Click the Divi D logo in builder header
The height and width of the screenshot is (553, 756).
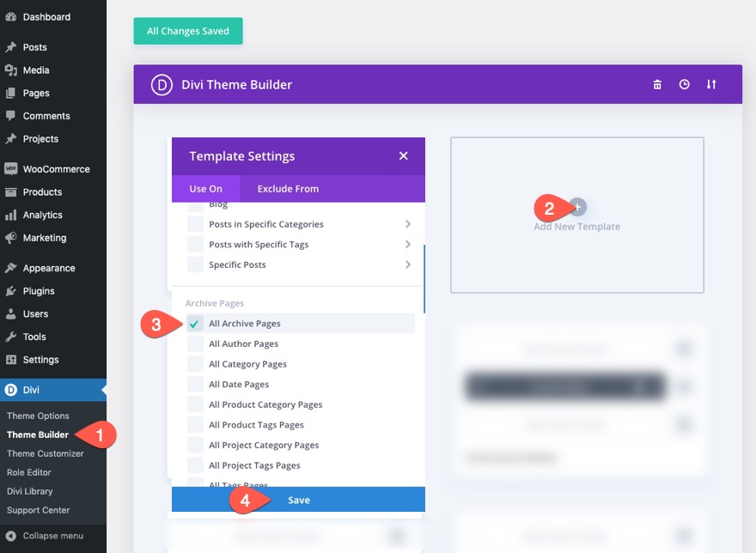click(162, 85)
